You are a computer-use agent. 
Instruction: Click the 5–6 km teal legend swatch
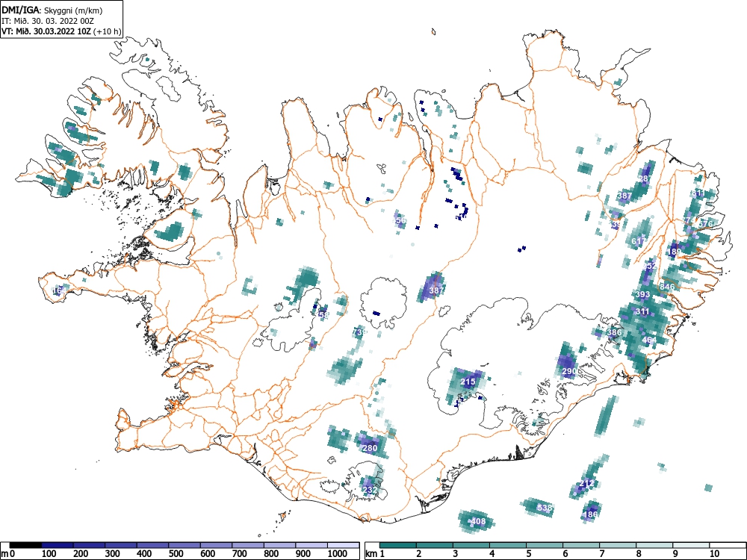(545, 545)
